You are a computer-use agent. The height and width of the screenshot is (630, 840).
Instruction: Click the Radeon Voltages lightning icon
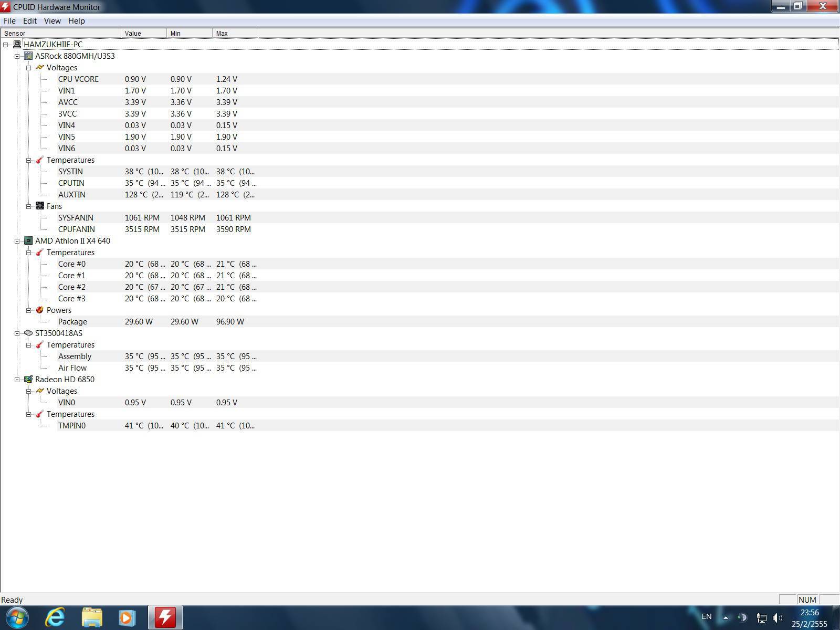pyautogui.click(x=40, y=391)
